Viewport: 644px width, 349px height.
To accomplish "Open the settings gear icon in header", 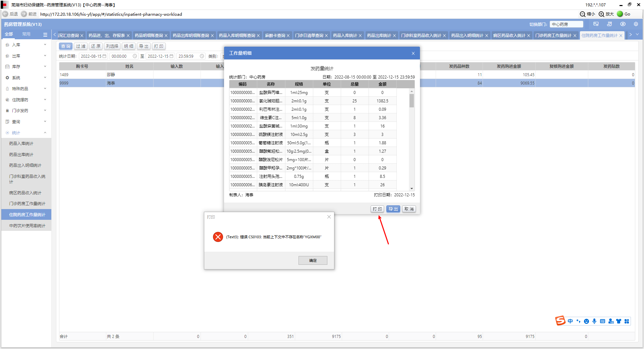I will [x=636, y=24].
